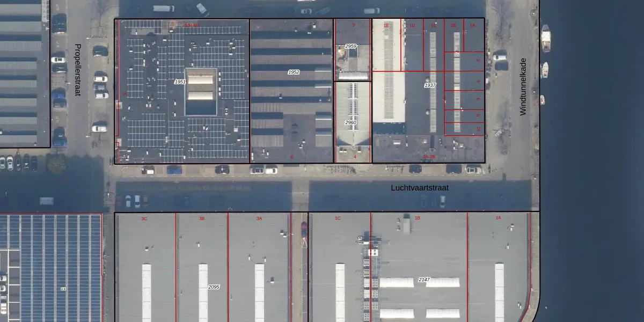Click house number 3A label
644x322 pixels.
259,218
